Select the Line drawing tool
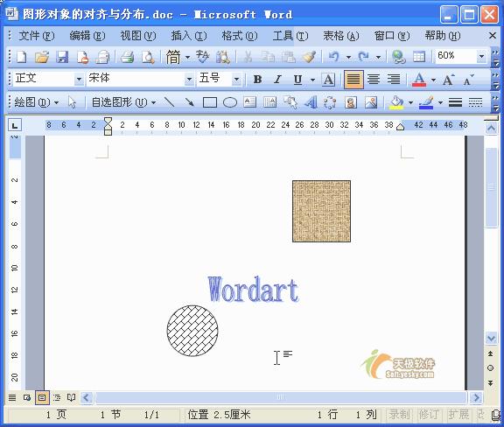Image resolution: width=504 pixels, height=427 pixels. pyautogui.click(x=169, y=102)
